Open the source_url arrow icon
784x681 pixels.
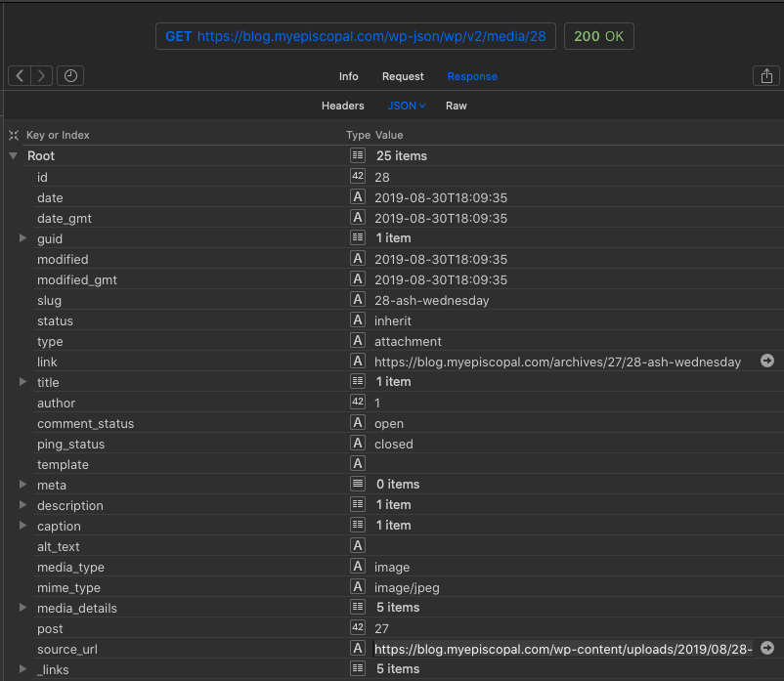click(x=767, y=648)
